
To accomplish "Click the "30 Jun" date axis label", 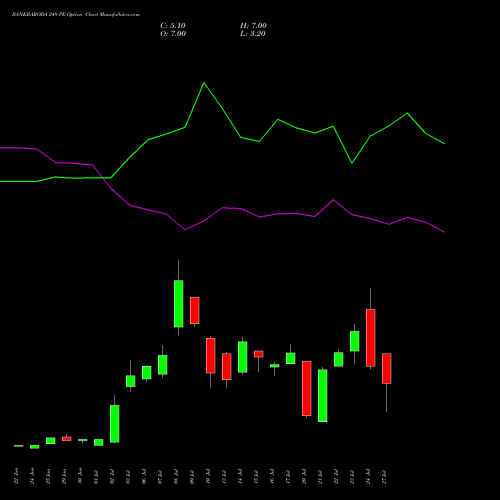I will coord(80,476).
